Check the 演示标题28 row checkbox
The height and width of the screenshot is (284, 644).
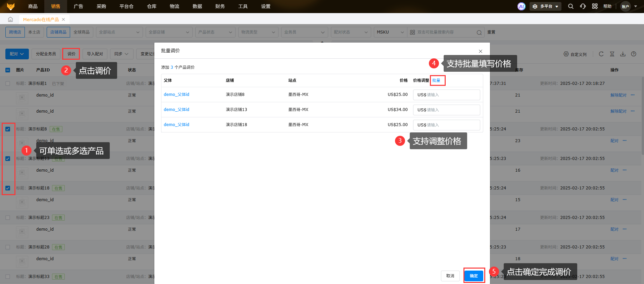click(x=8, y=247)
